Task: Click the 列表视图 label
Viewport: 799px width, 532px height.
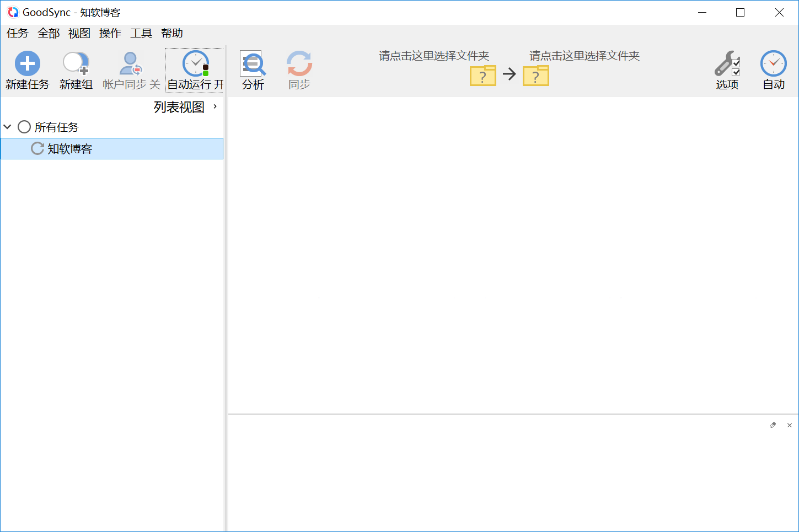Action: pyautogui.click(x=179, y=107)
